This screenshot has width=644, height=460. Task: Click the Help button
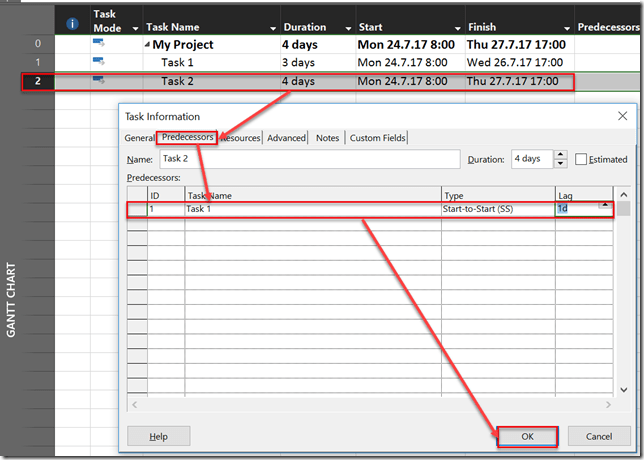pyautogui.click(x=158, y=437)
